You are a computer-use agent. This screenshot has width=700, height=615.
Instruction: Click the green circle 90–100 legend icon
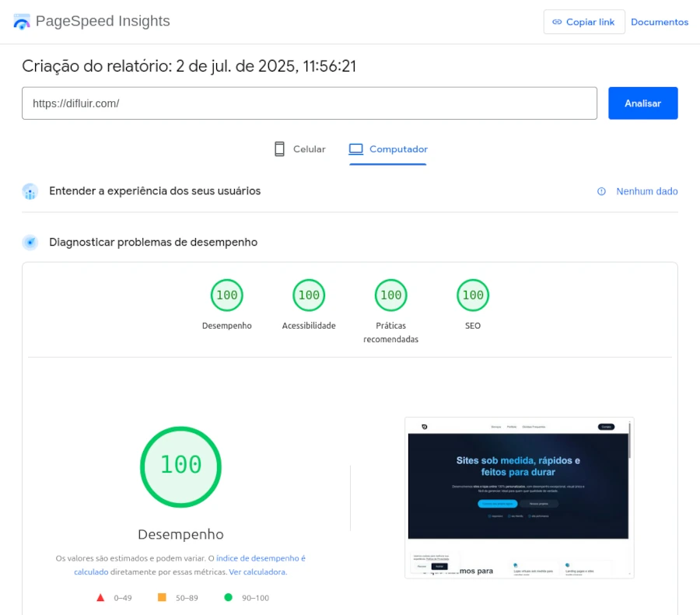point(228,597)
